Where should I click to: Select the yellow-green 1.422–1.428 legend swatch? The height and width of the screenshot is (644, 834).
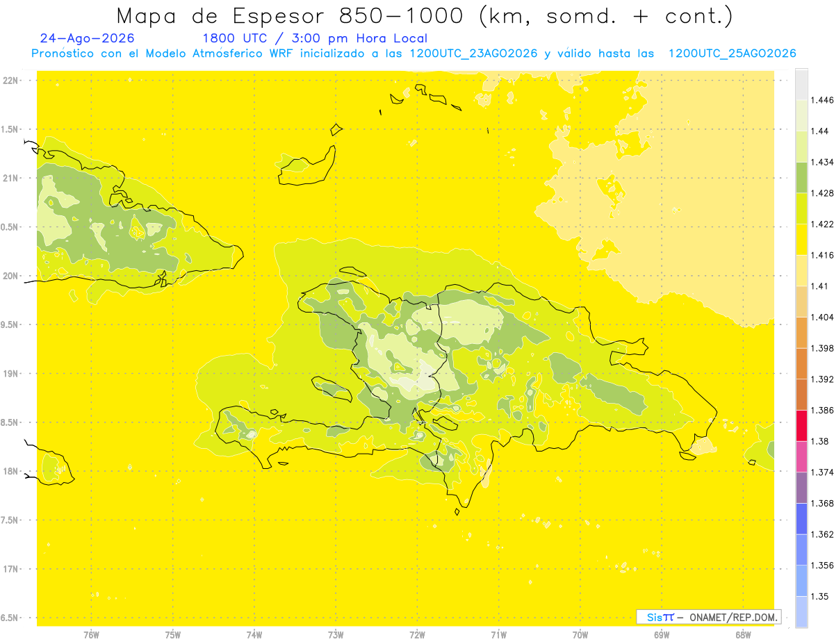tap(801, 208)
